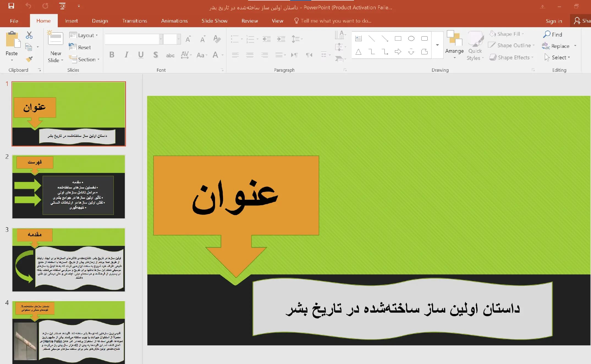This screenshot has width=591, height=364.
Task: Click the Reset slide button
Action: tap(80, 47)
